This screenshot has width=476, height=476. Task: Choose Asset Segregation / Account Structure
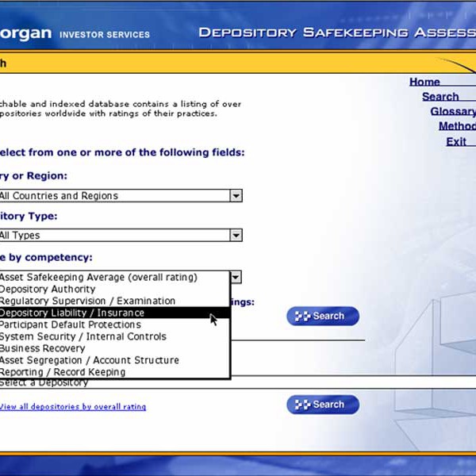tap(89, 360)
